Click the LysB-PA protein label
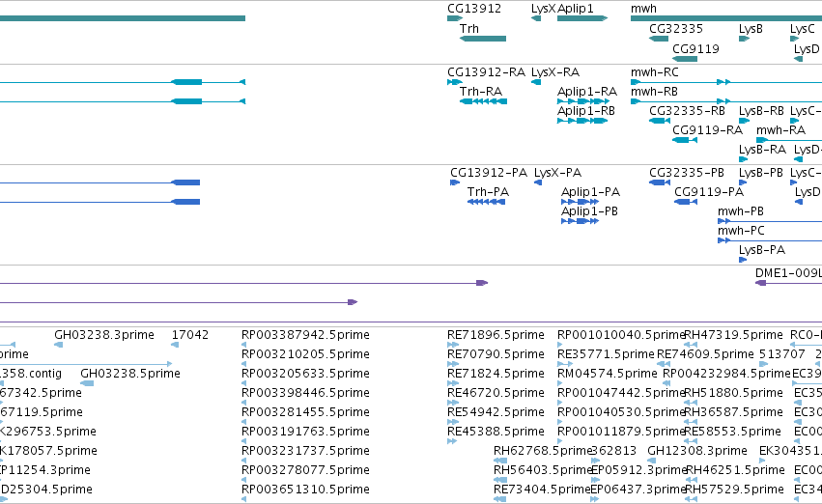 762,250
